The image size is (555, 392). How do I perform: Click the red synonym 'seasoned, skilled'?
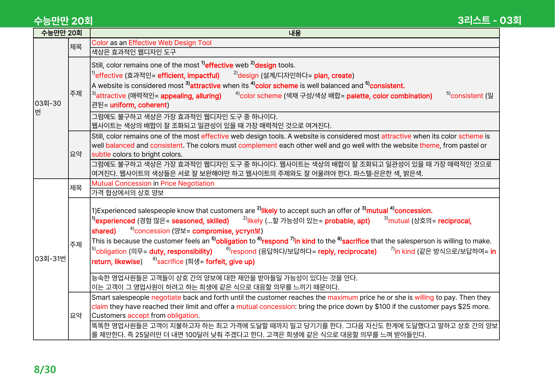pos(200,221)
